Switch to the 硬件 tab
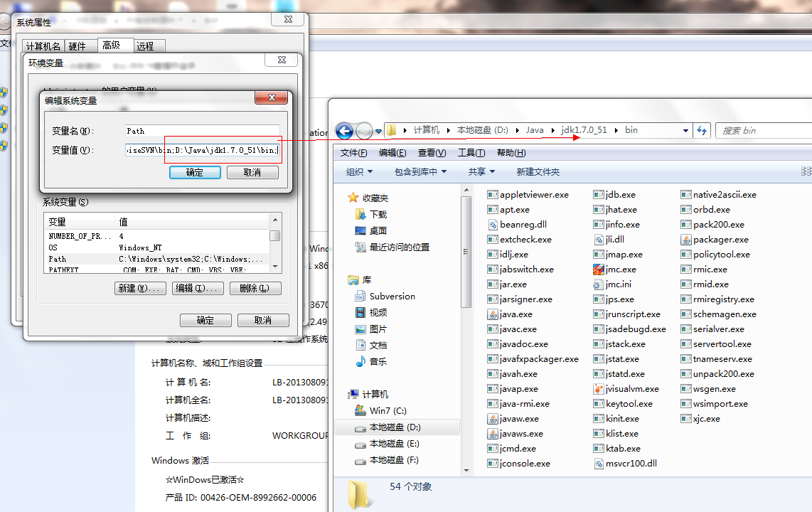The width and height of the screenshot is (812, 512). tap(77, 46)
